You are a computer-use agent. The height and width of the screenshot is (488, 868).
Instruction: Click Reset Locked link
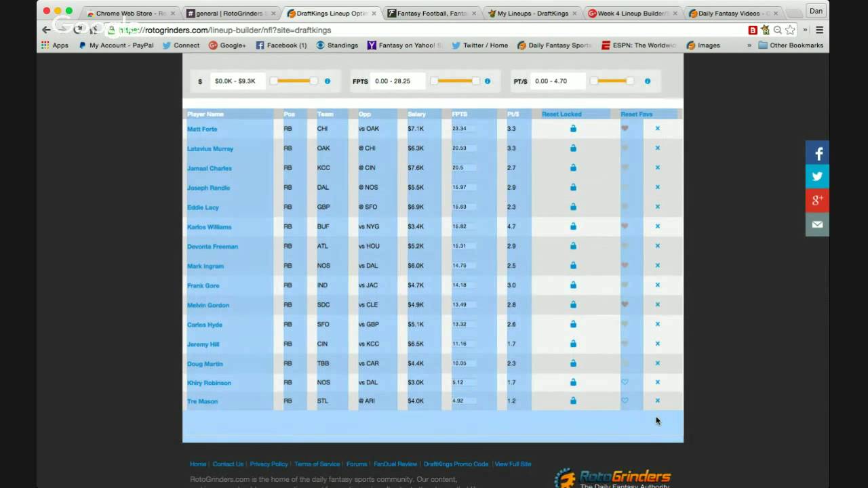561,114
